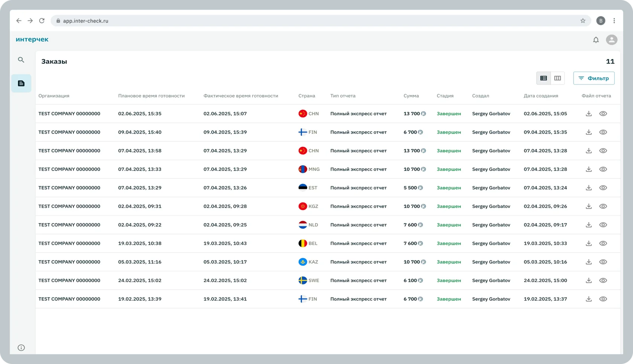Switch to the column board view

click(x=557, y=78)
